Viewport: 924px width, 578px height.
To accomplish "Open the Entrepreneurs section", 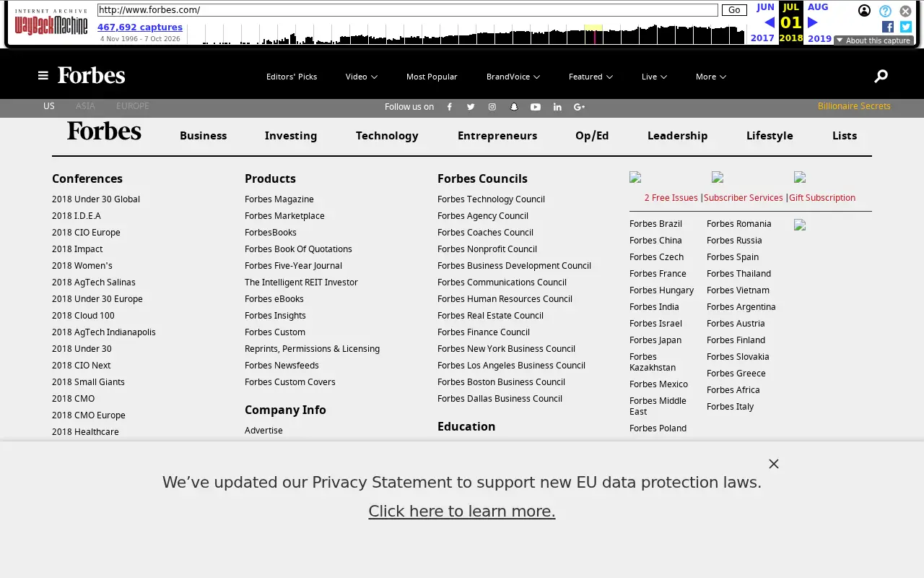I will [x=497, y=136].
